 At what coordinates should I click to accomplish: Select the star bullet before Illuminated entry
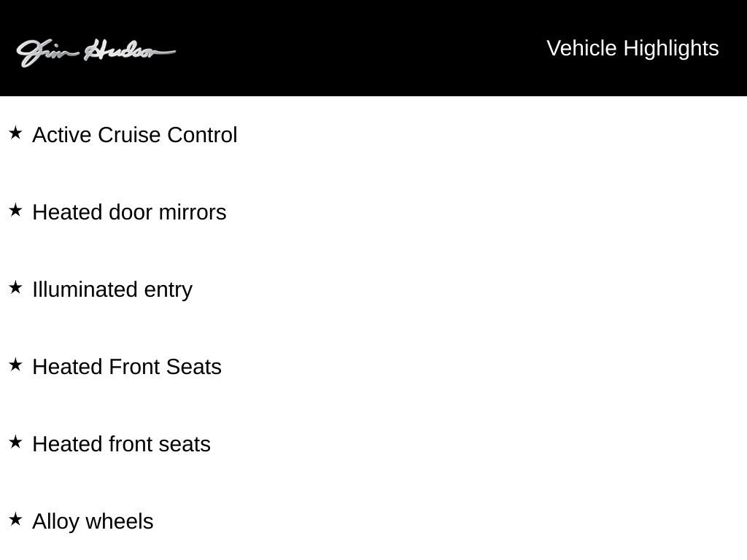[x=15, y=288]
